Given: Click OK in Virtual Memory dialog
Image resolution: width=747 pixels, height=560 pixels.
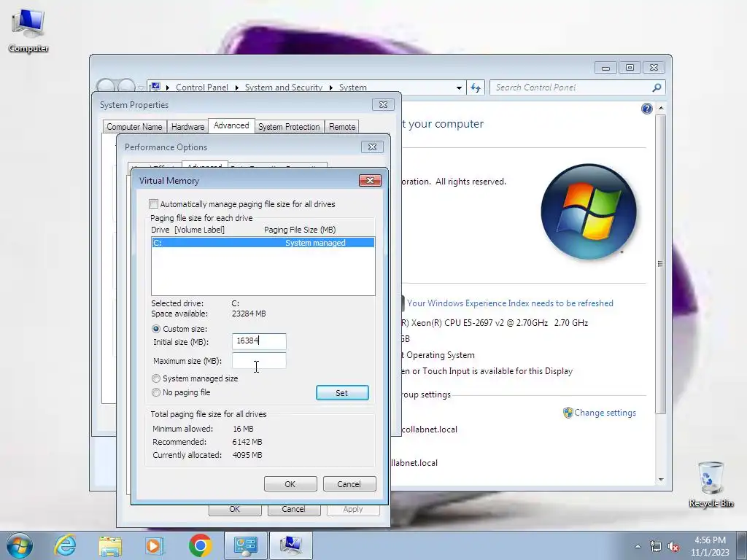Looking at the screenshot, I should click(x=290, y=484).
